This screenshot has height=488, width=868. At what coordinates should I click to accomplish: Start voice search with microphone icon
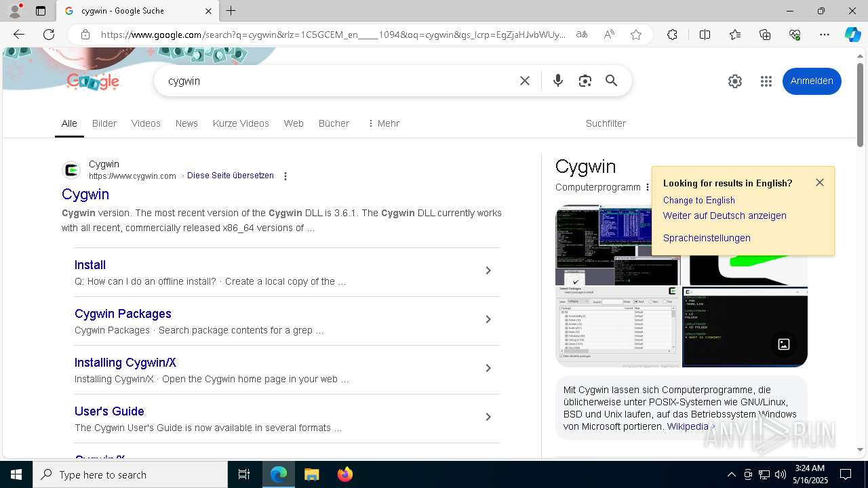[x=558, y=81]
